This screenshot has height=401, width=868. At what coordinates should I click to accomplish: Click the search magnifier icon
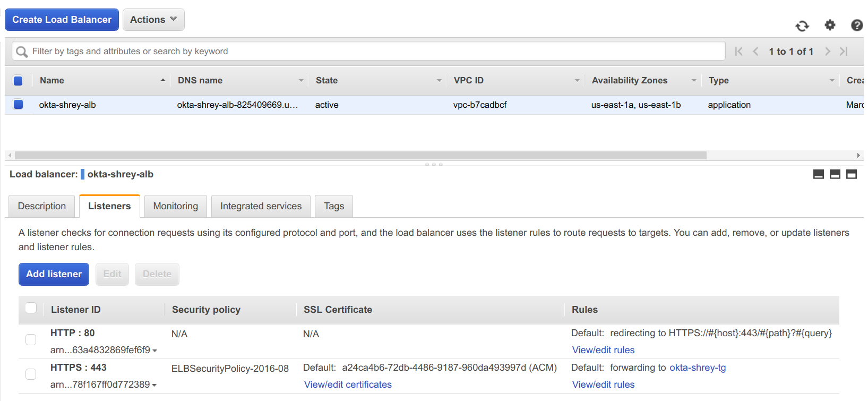click(22, 52)
